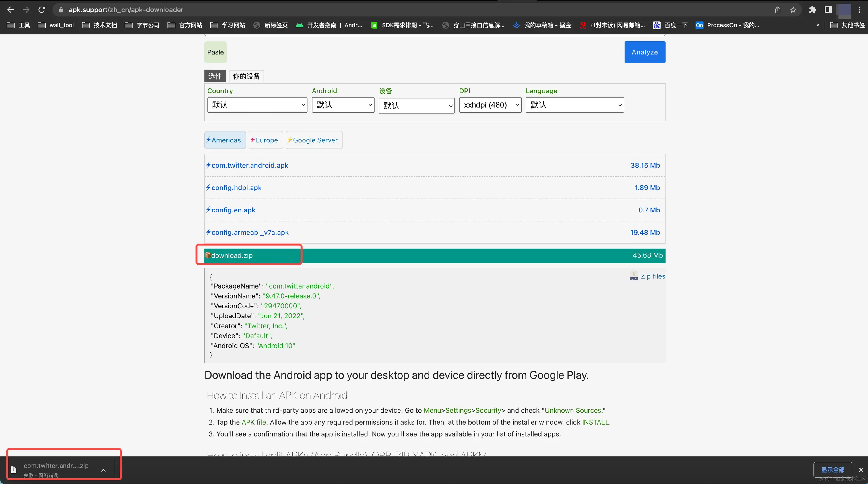Click the 19.48 Mb size text
The height and width of the screenshot is (484, 868).
click(x=645, y=232)
